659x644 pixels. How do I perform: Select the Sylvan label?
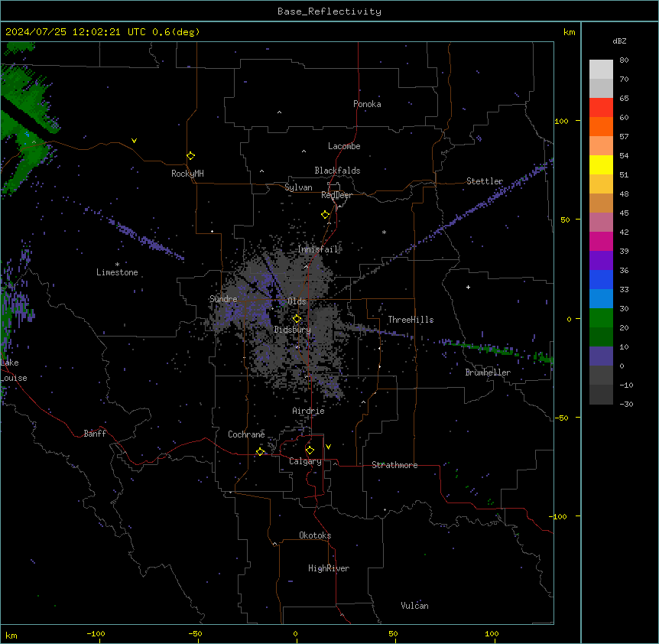pos(298,187)
